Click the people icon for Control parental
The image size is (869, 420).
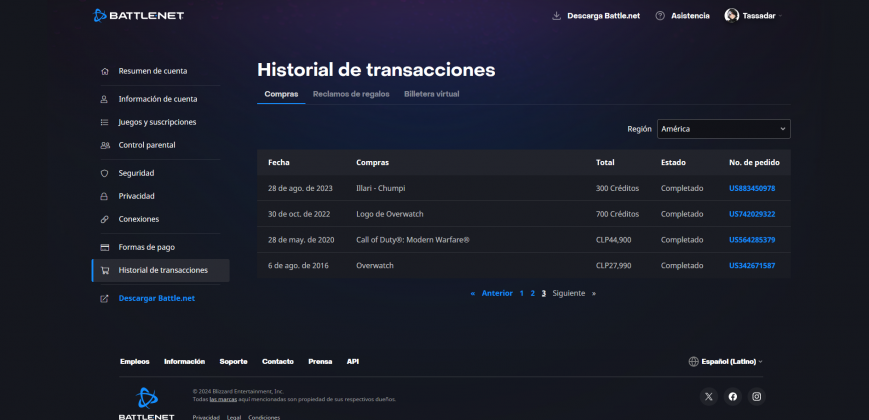105,145
